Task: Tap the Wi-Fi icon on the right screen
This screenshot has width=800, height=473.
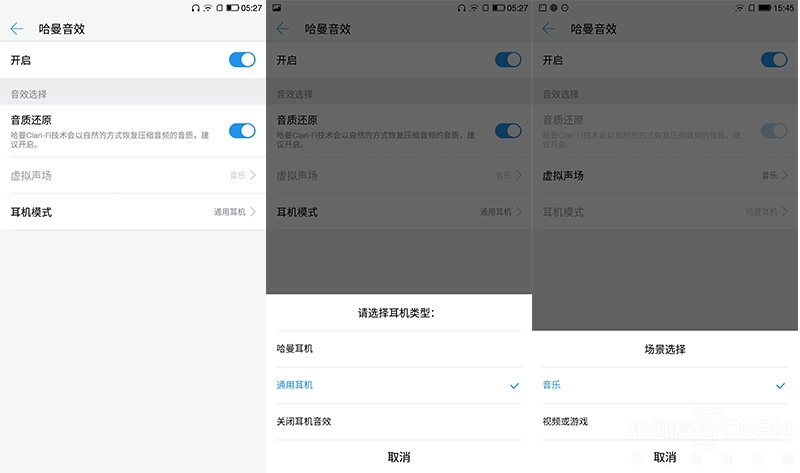Action: (740, 8)
